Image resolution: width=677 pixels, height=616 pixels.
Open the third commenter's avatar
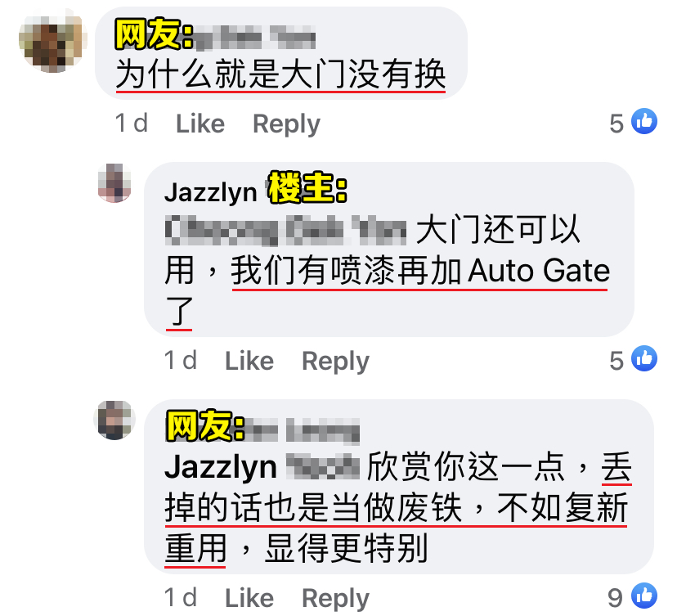pyautogui.click(x=114, y=420)
